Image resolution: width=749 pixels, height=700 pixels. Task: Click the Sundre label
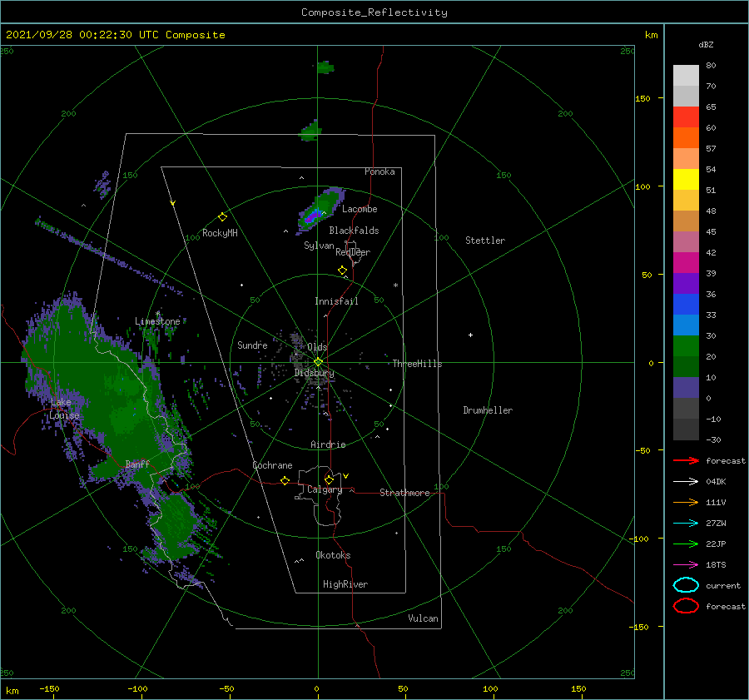(252, 345)
